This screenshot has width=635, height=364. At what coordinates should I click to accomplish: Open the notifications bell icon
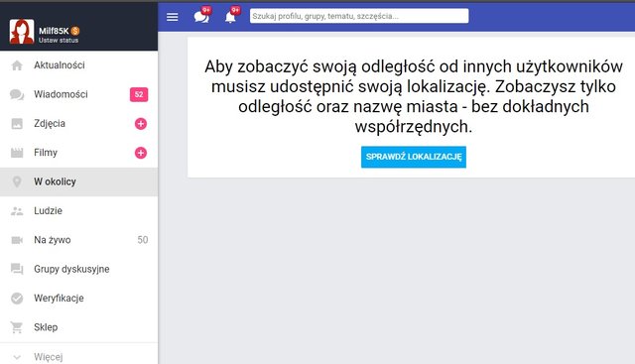click(230, 17)
